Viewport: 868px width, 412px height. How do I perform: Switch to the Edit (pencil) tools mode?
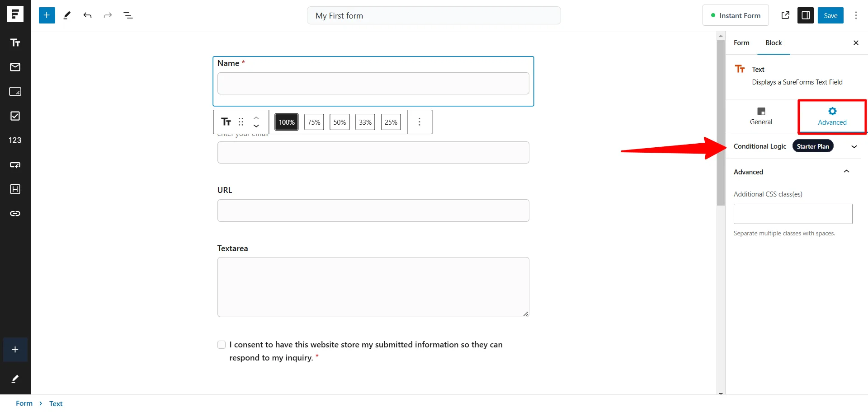[x=67, y=15]
